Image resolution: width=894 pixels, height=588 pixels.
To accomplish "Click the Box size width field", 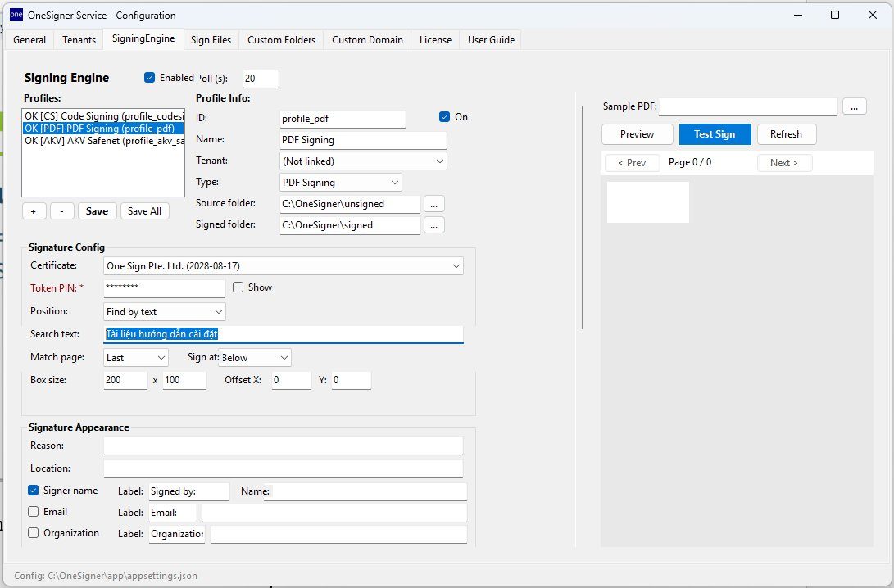I will tap(125, 380).
